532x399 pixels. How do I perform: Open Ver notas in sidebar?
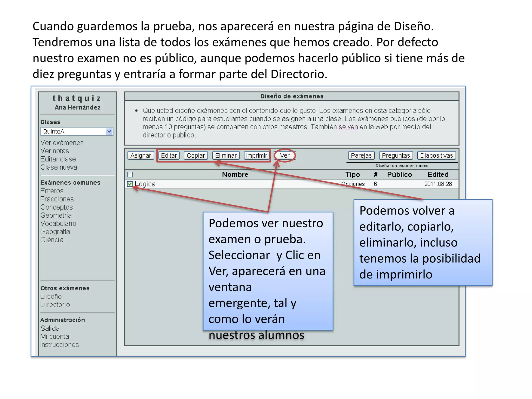(x=55, y=151)
